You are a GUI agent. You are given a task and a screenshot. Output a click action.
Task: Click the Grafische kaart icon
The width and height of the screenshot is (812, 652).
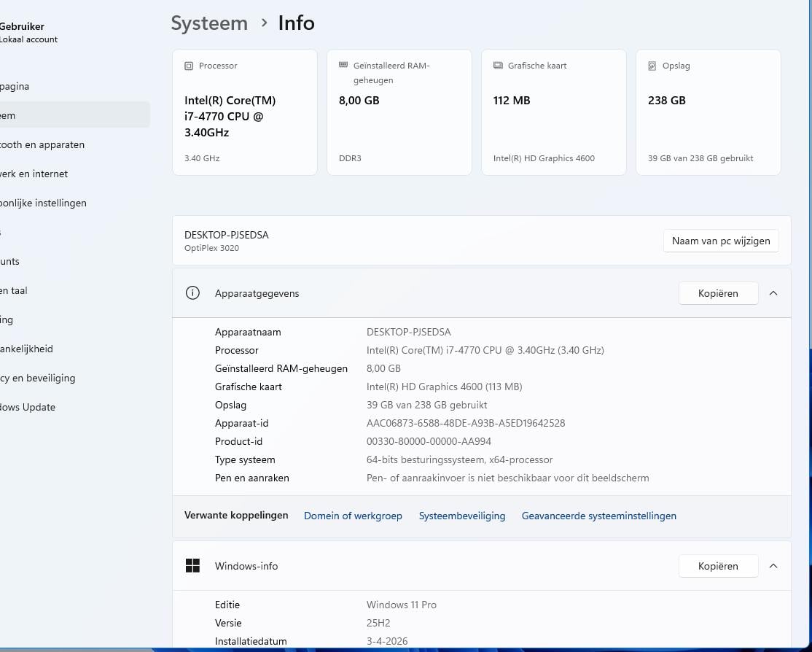[x=498, y=66]
